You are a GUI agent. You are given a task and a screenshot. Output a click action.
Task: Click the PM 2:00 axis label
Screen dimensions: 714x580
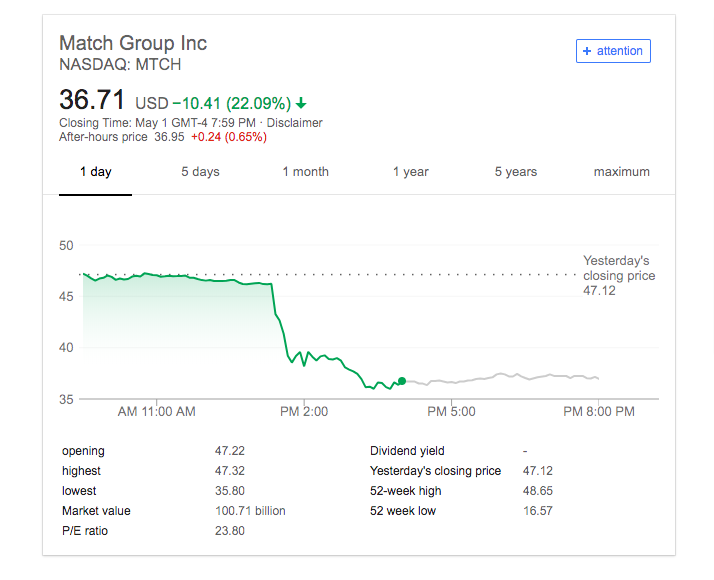point(304,412)
